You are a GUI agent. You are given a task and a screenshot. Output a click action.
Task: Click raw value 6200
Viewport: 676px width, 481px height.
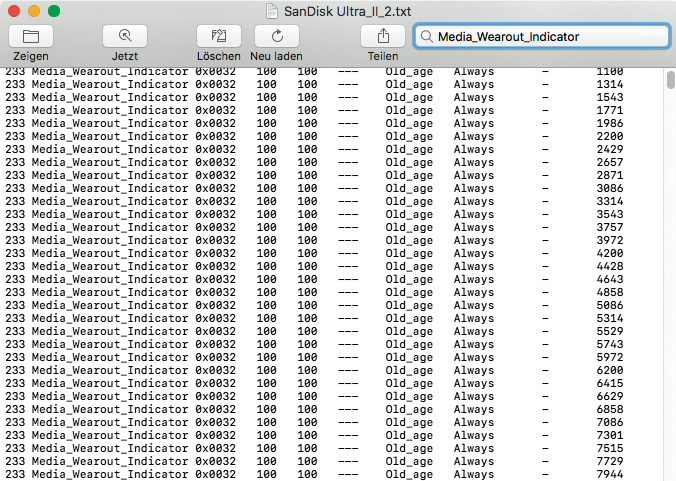pos(610,370)
